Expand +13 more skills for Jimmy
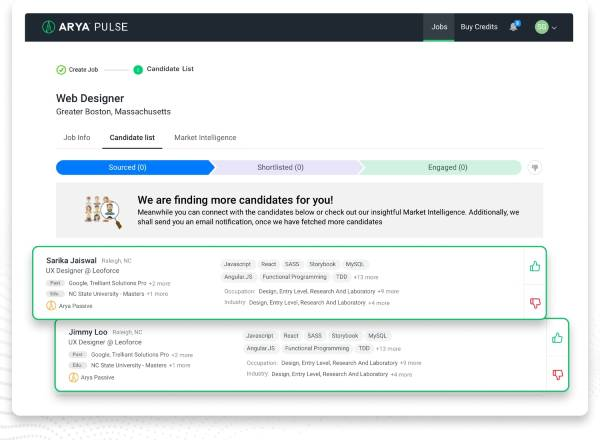600x440 pixels. [x=388, y=349]
